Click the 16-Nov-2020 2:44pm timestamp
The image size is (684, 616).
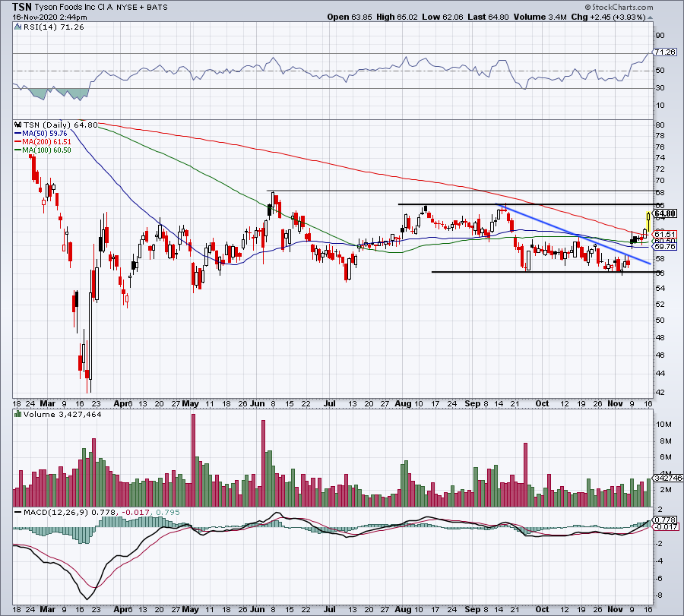pyautogui.click(x=49, y=17)
